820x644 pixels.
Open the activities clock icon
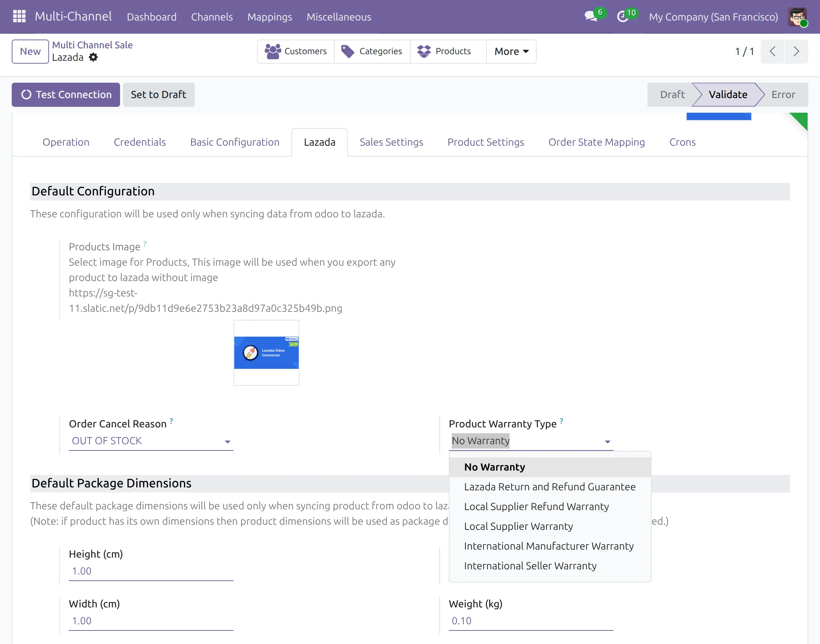[623, 16]
